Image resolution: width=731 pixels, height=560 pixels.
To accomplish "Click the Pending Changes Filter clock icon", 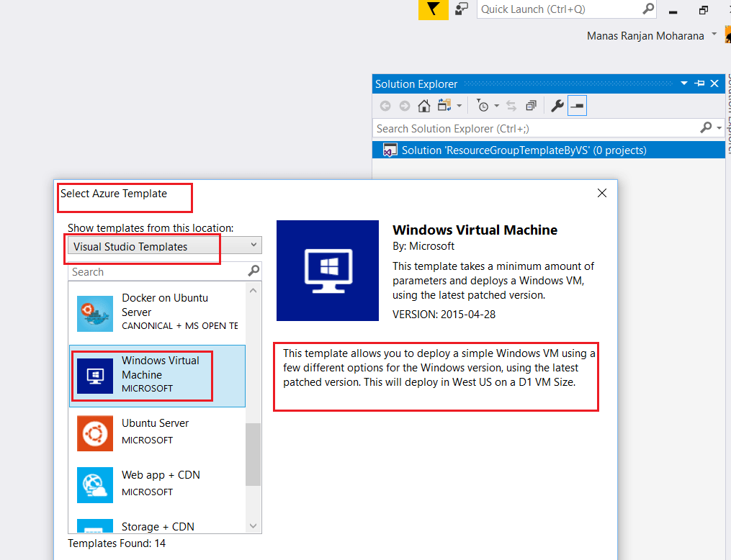I will click(x=483, y=106).
